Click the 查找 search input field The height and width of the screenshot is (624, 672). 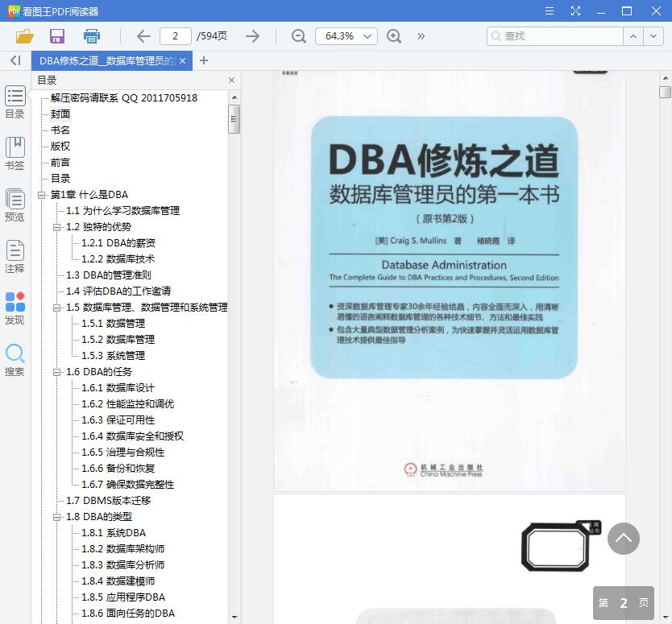pyautogui.click(x=555, y=36)
